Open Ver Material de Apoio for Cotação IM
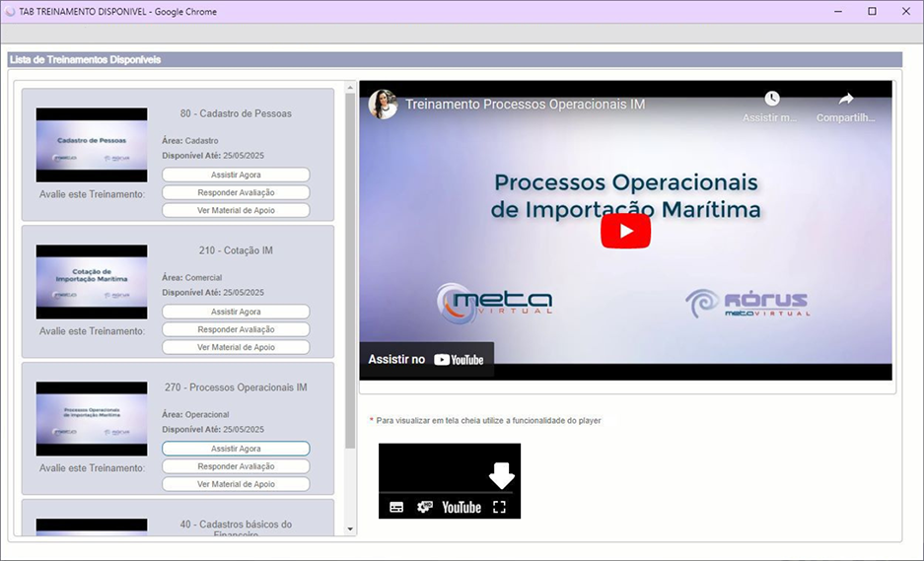The image size is (924, 561). (x=236, y=347)
